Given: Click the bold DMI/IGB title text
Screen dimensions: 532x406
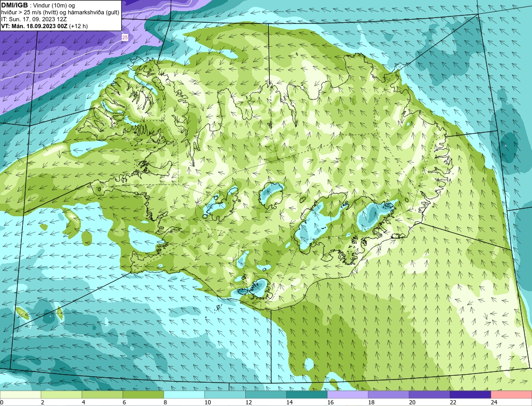Looking at the screenshot, I should [x=14, y=5].
